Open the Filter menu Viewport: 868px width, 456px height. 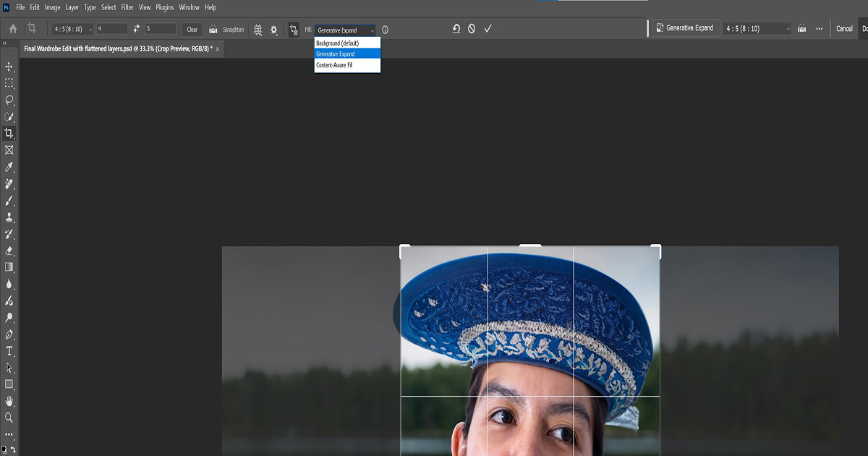127,7
